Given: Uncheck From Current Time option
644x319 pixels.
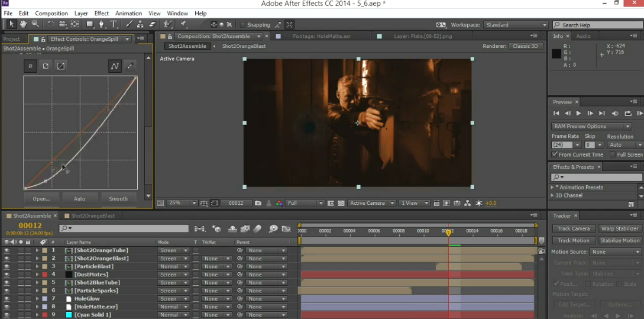Looking at the screenshot, I should (555, 154).
